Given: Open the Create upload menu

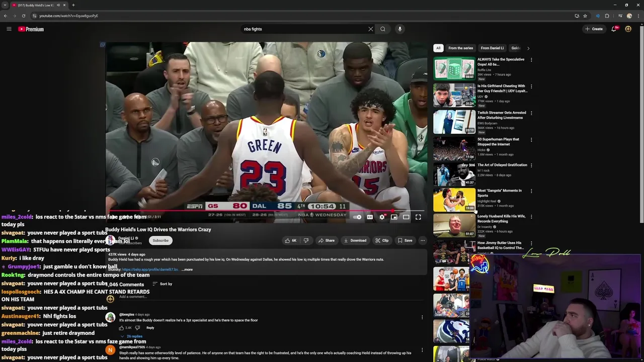Looking at the screenshot, I should (x=594, y=29).
